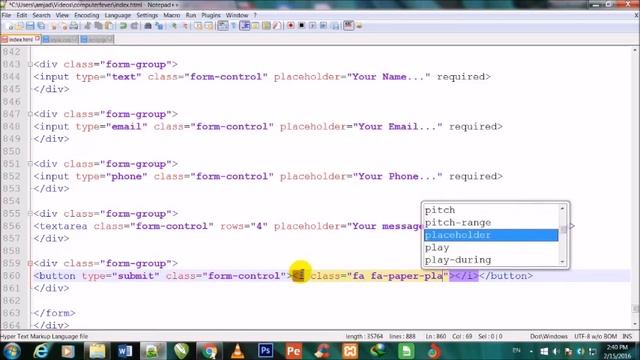Click the Save toolbar icon

[30, 26]
